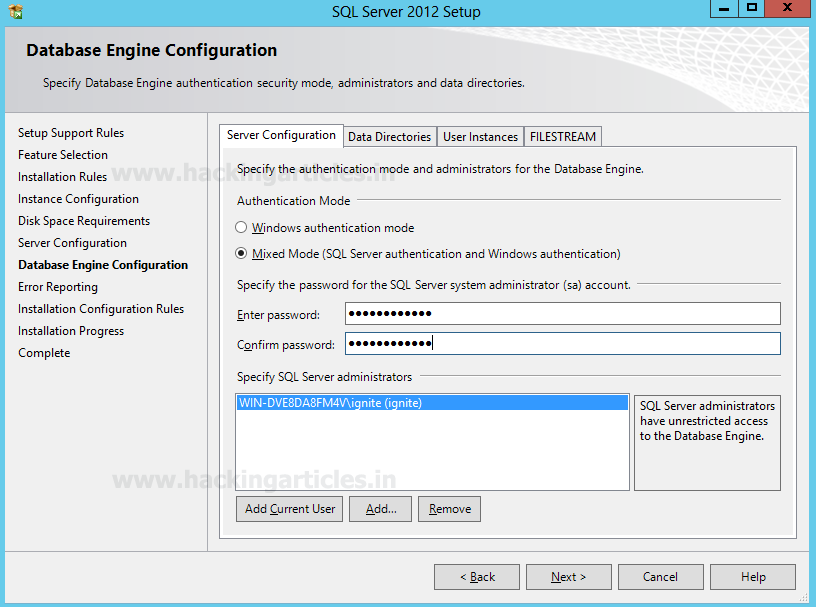This screenshot has height=607, width=816.
Task: Click the Confirm password field
Action: click(563, 344)
